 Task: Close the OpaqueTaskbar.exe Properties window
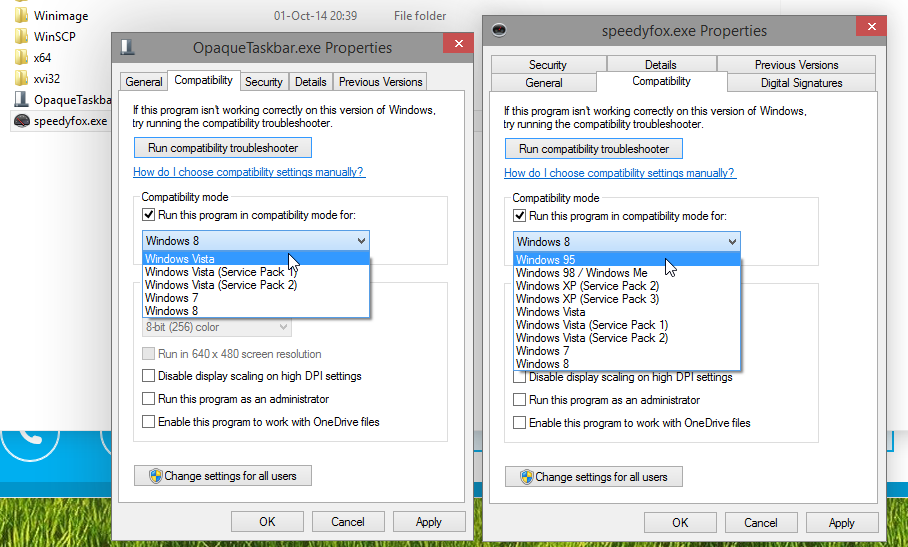coord(459,43)
